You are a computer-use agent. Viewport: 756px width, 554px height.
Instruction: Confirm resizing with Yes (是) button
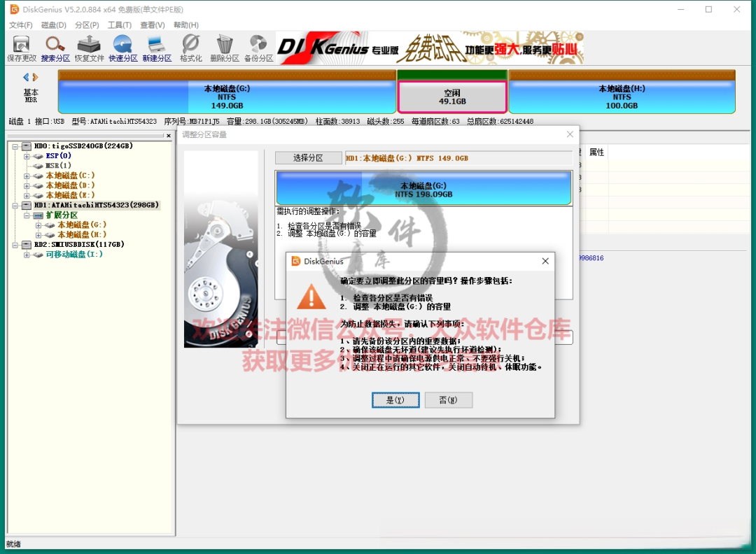coord(395,400)
